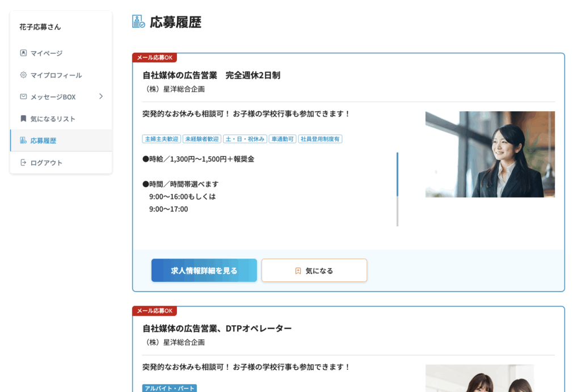Screen dimensions: 581x392
Task: Click the 車通勤可 tag
Action: [x=283, y=139]
